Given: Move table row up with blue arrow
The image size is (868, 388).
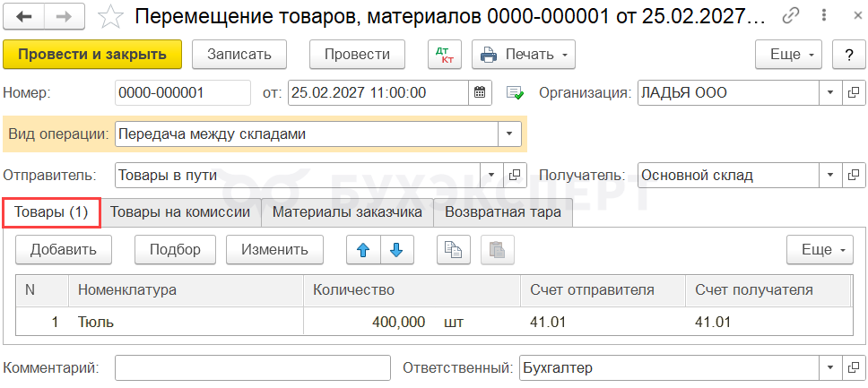Looking at the screenshot, I should click(x=363, y=250).
